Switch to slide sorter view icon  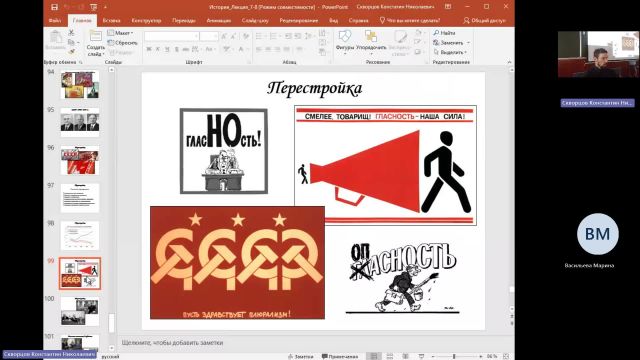[x=390, y=356]
